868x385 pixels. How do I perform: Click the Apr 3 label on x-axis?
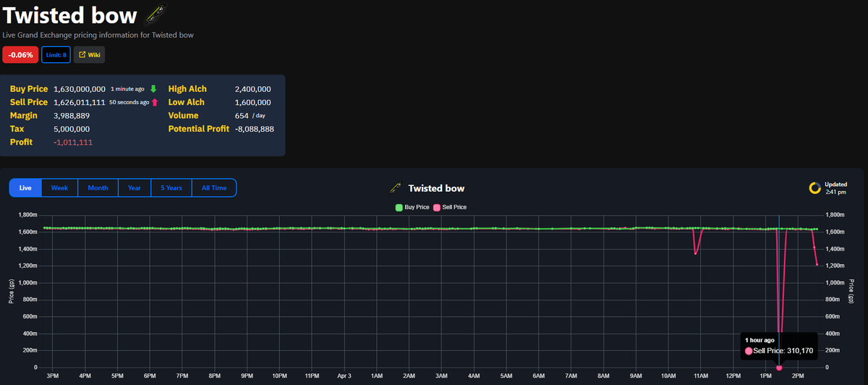coord(344,376)
